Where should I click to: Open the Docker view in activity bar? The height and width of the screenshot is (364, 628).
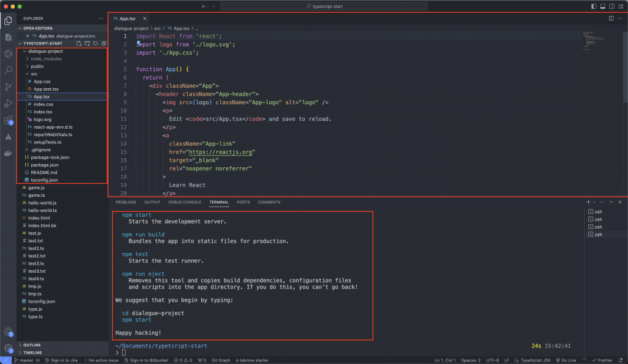click(x=8, y=153)
